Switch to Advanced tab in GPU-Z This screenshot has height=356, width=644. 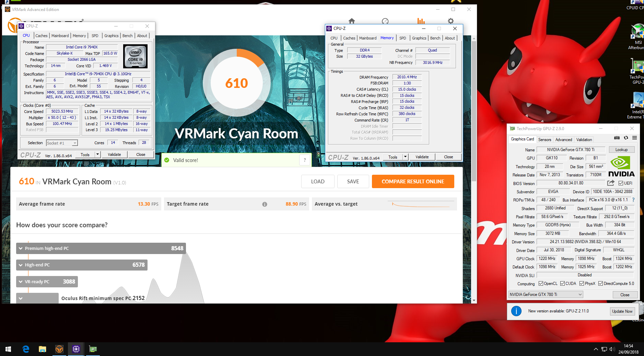pyautogui.click(x=564, y=140)
